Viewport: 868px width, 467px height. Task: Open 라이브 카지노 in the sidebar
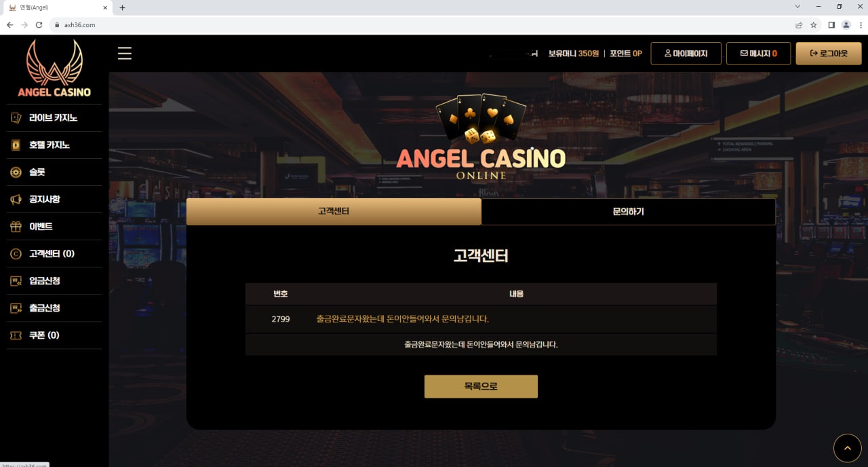pos(54,117)
